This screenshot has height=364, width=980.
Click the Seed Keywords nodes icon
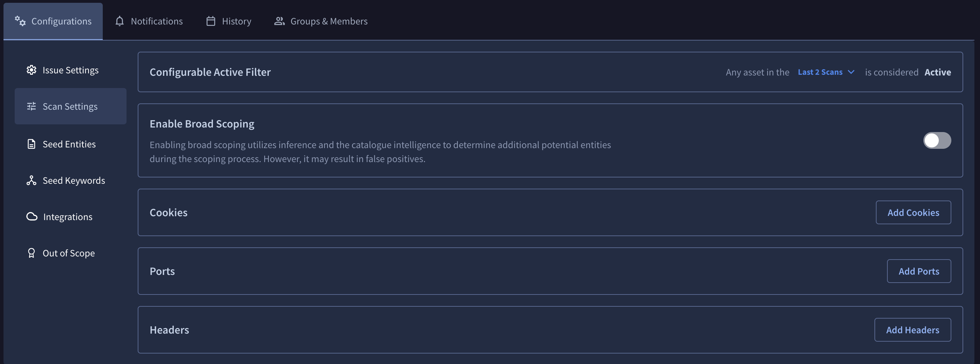[x=31, y=180]
